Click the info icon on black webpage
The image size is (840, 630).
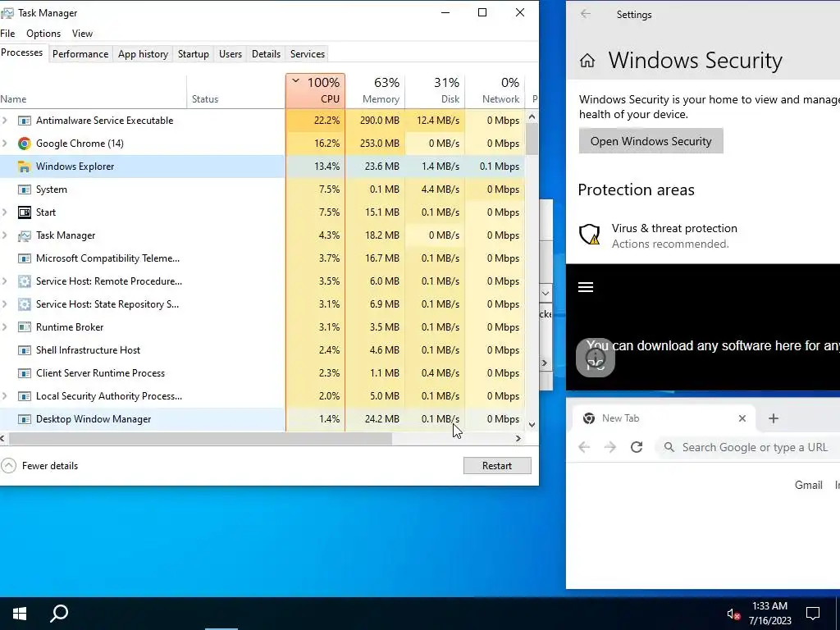tap(596, 358)
